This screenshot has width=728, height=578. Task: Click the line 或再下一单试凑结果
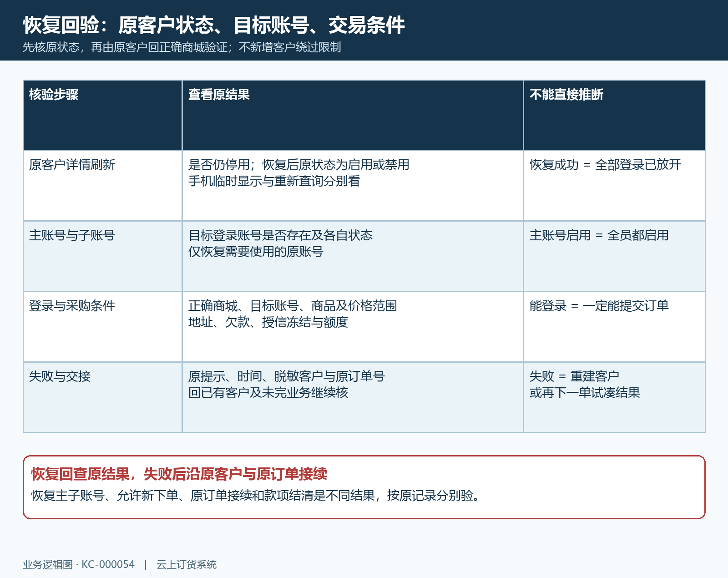585,393
